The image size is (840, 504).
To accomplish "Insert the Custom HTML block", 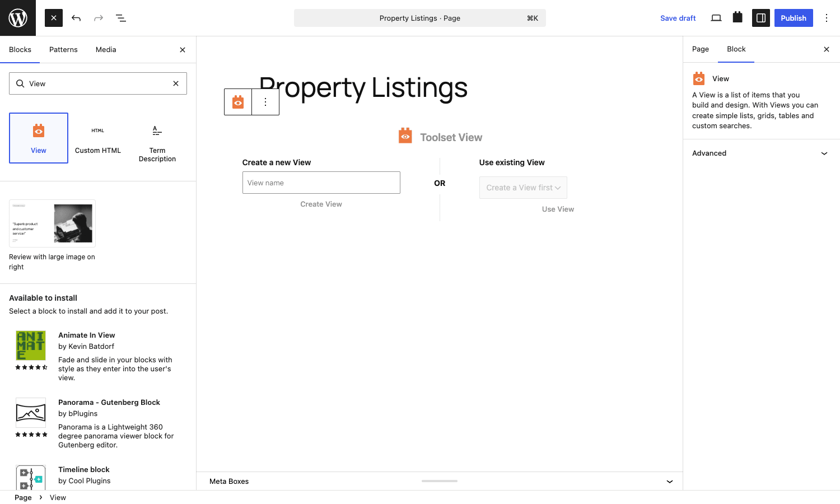I will (x=98, y=138).
